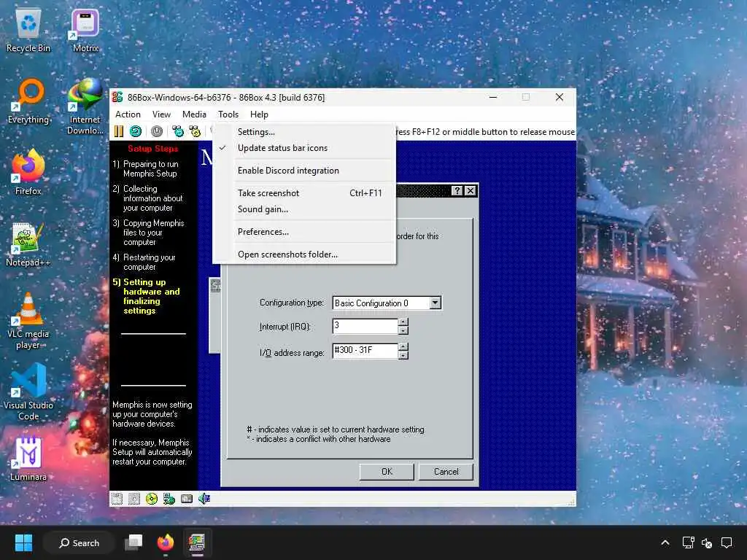Click second floppy drive status bar icon
The width and height of the screenshot is (747, 560).
tap(134, 499)
